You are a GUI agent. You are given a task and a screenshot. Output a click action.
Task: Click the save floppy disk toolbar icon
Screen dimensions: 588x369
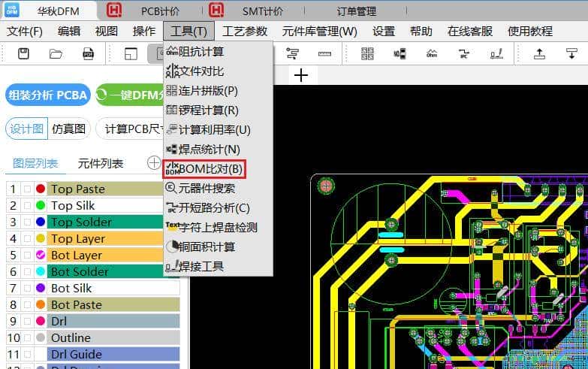[23, 53]
